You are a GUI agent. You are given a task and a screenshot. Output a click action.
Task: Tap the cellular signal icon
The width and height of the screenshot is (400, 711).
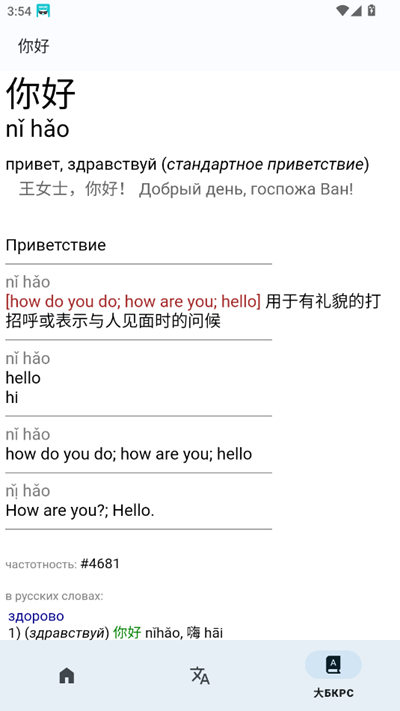click(356, 10)
